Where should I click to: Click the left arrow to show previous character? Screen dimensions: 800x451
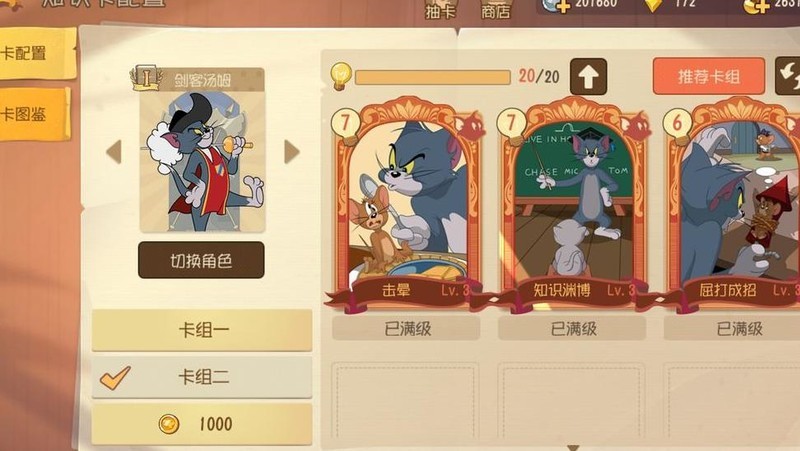coord(114,152)
